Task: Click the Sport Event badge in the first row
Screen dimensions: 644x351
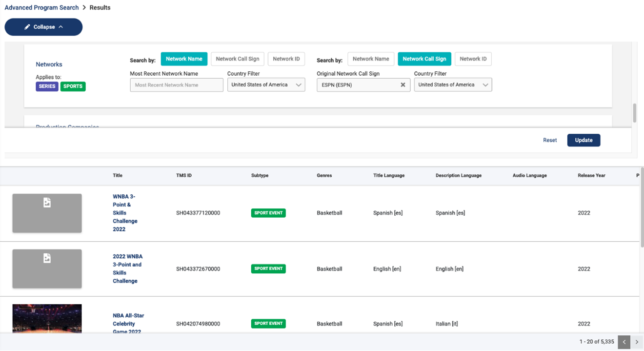Action: point(268,213)
